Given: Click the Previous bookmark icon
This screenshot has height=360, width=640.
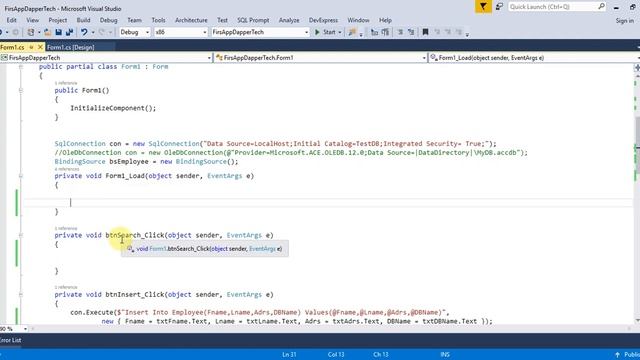Looking at the screenshot, I should click(x=437, y=32).
